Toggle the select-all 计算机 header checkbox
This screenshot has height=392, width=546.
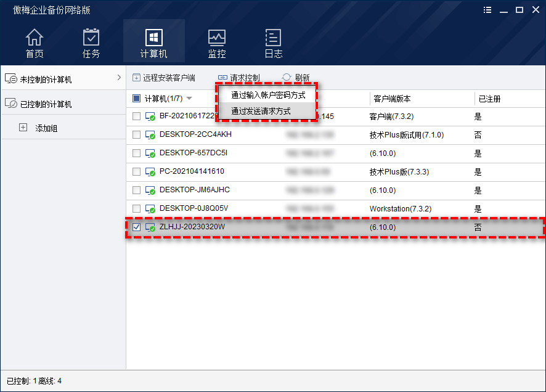(137, 99)
